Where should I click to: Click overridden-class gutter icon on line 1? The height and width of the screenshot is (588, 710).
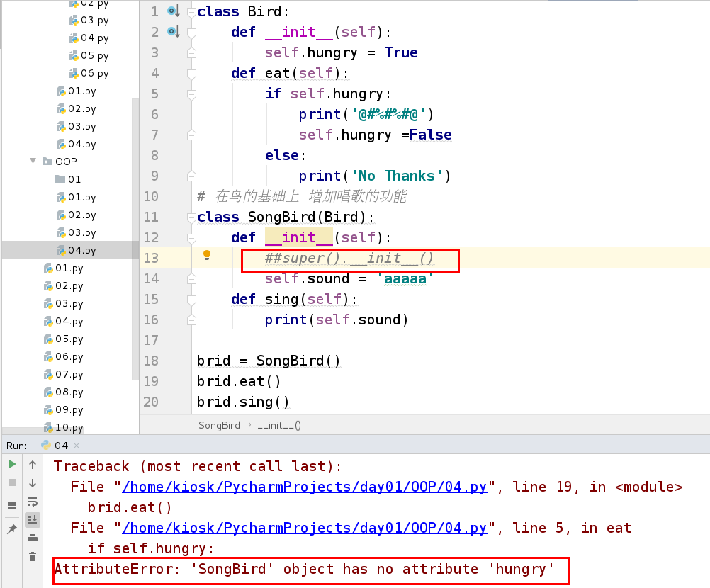pyautogui.click(x=174, y=11)
